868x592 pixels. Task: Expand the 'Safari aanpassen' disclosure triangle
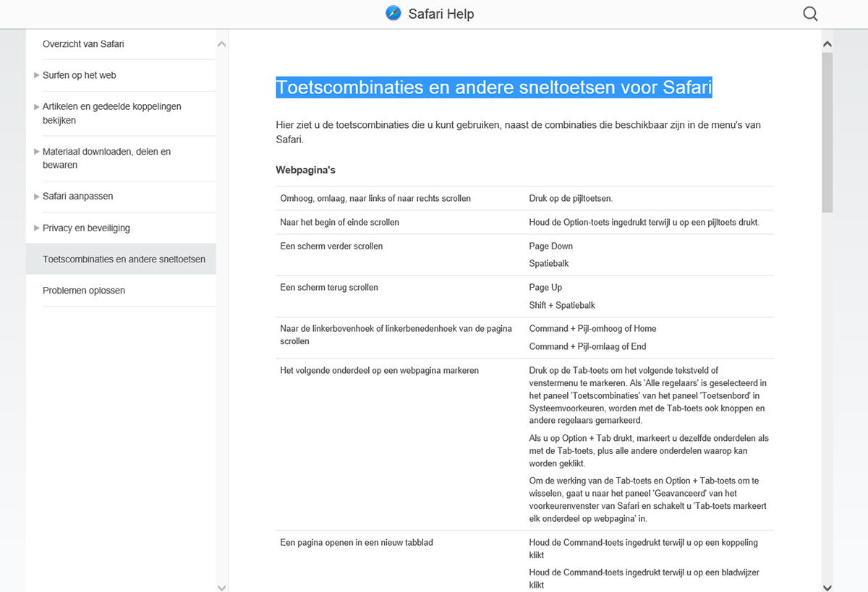pos(36,197)
